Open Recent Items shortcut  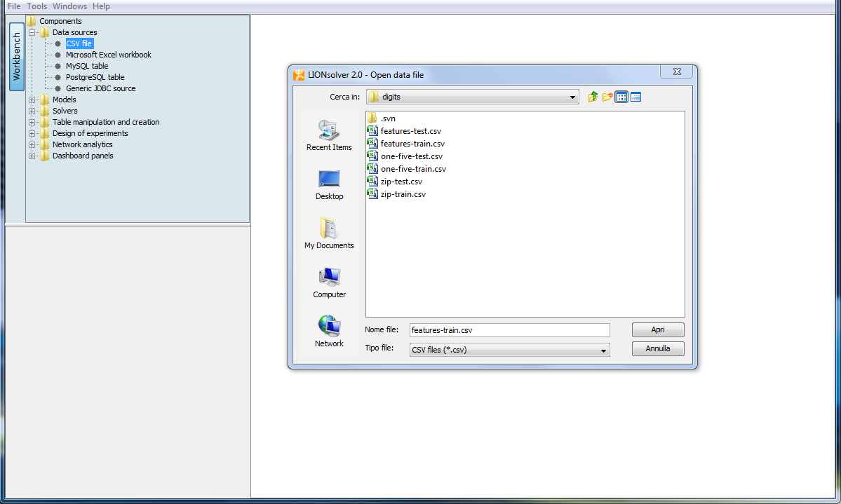point(329,135)
